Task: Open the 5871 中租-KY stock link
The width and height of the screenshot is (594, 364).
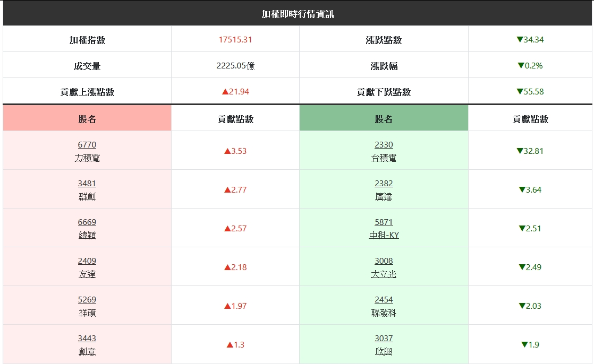Action: (x=384, y=229)
